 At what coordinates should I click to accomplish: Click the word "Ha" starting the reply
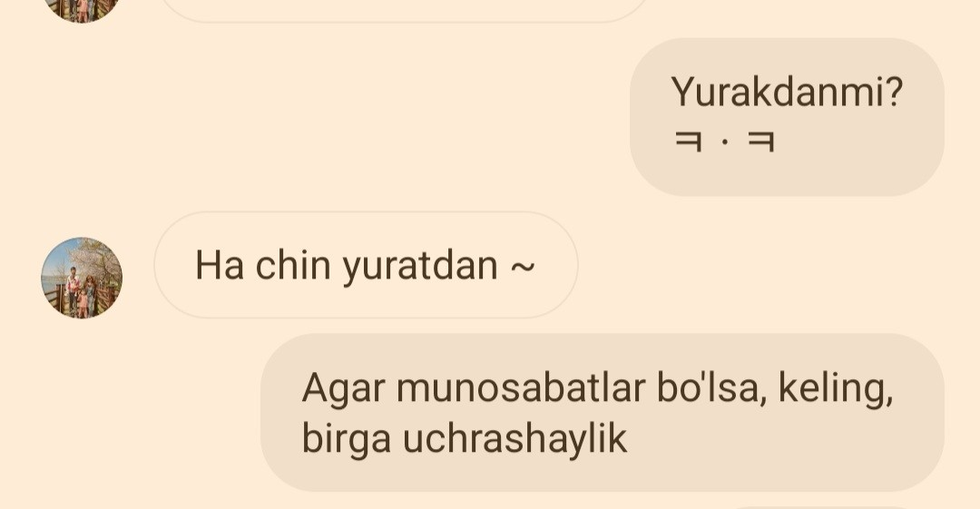(220, 265)
